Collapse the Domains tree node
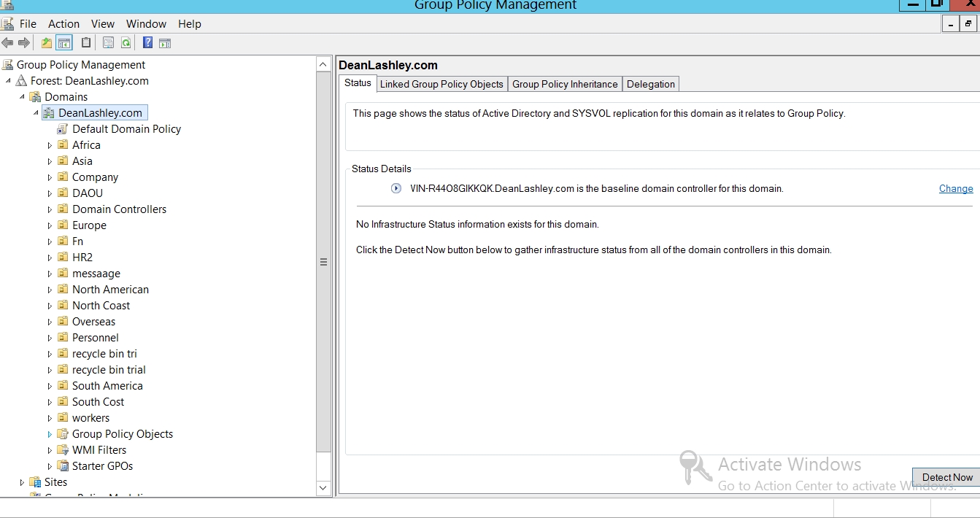The width and height of the screenshot is (980, 518). (23, 97)
